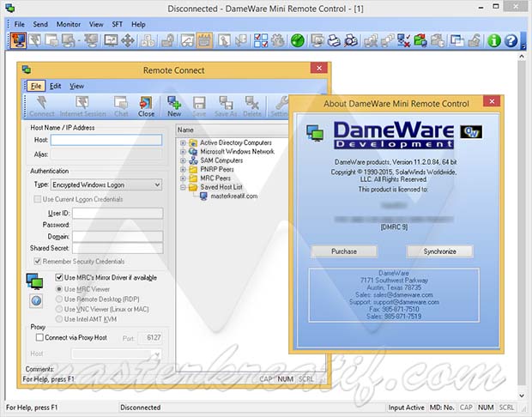
Task: Click main window scrollbar down arrow
Action: coord(522,396)
